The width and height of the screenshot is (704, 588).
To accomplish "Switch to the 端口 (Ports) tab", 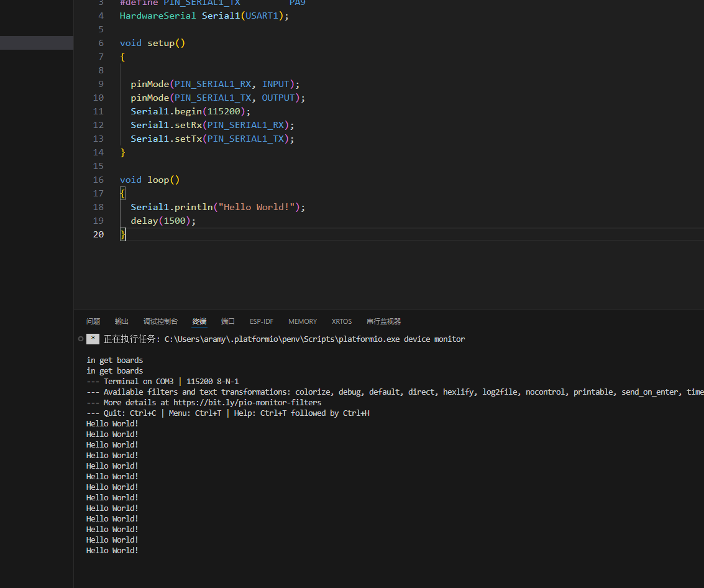I will coord(228,321).
